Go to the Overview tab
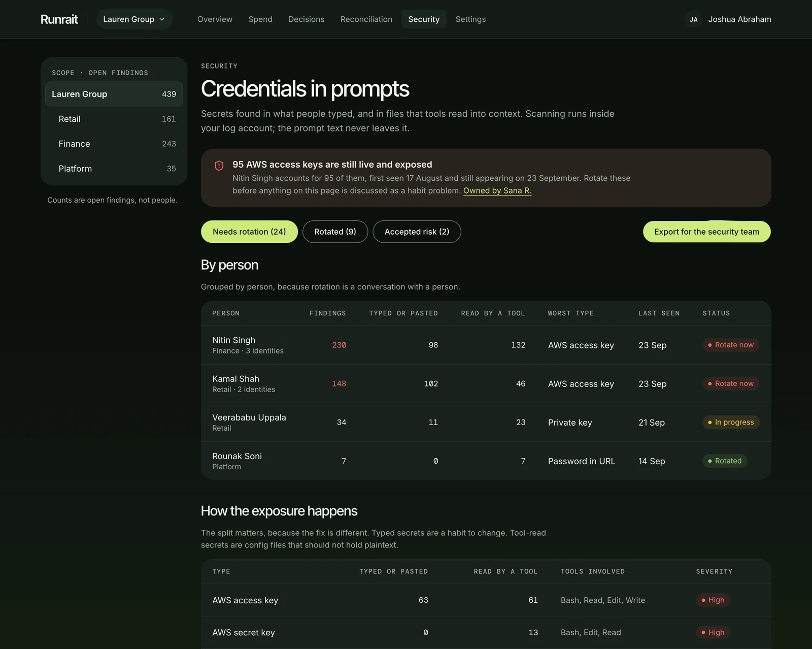 (215, 19)
